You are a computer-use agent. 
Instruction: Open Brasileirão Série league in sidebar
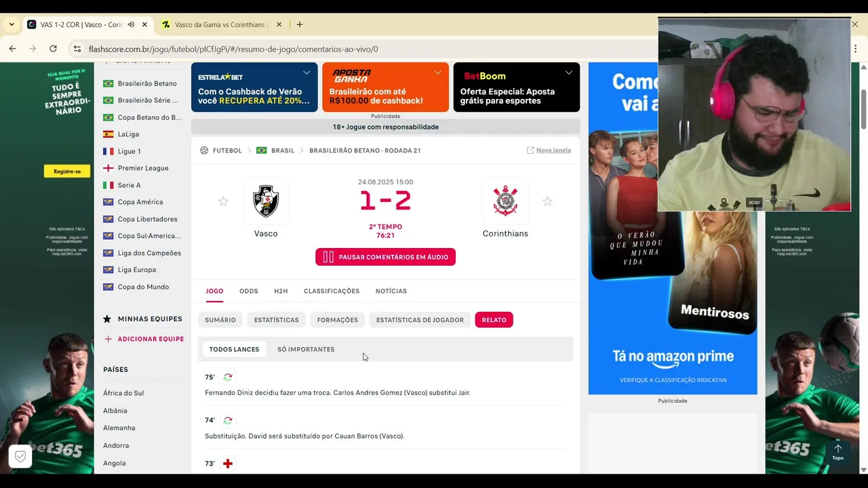point(142,100)
